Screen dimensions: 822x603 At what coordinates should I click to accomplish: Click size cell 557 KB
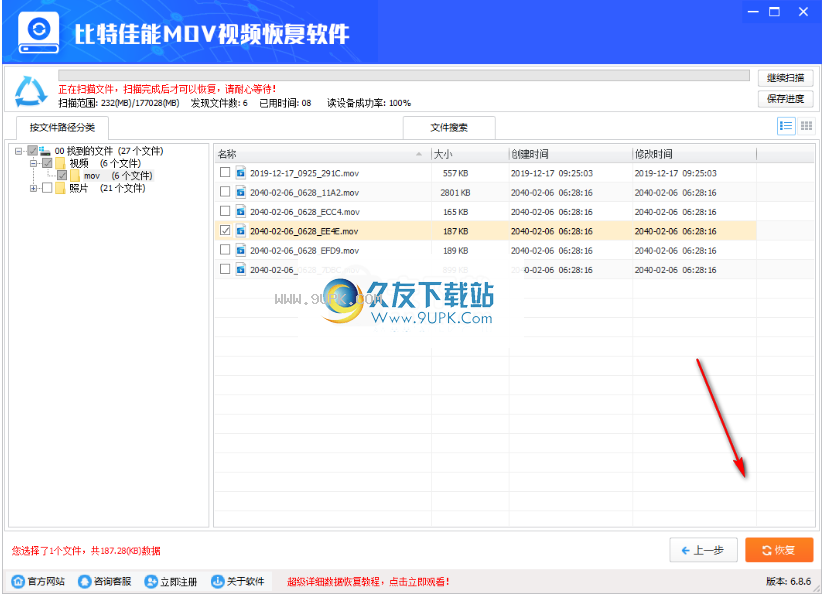click(456, 173)
